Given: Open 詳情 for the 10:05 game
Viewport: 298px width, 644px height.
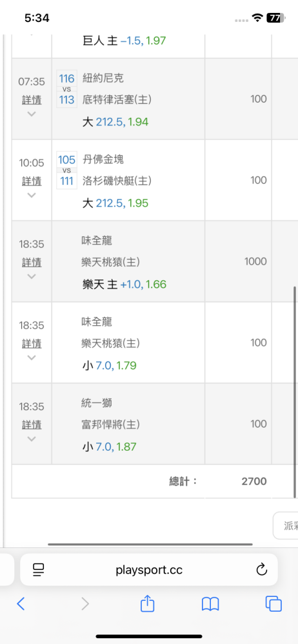Looking at the screenshot, I should pyautogui.click(x=32, y=181).
